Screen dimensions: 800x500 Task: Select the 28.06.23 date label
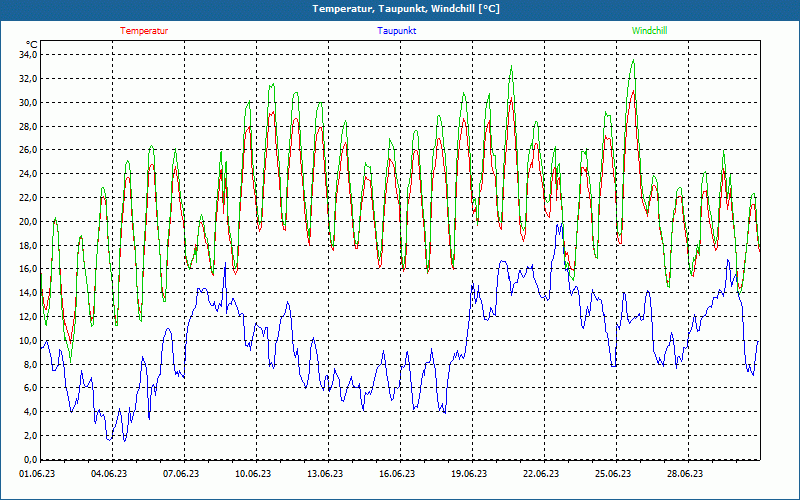click(685, 473)
